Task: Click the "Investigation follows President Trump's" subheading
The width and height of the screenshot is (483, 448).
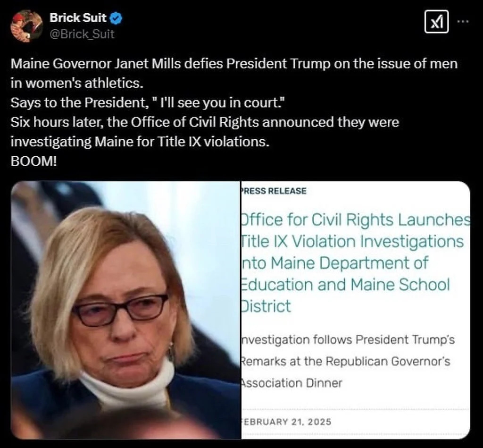Action: [x=348, y=340]
